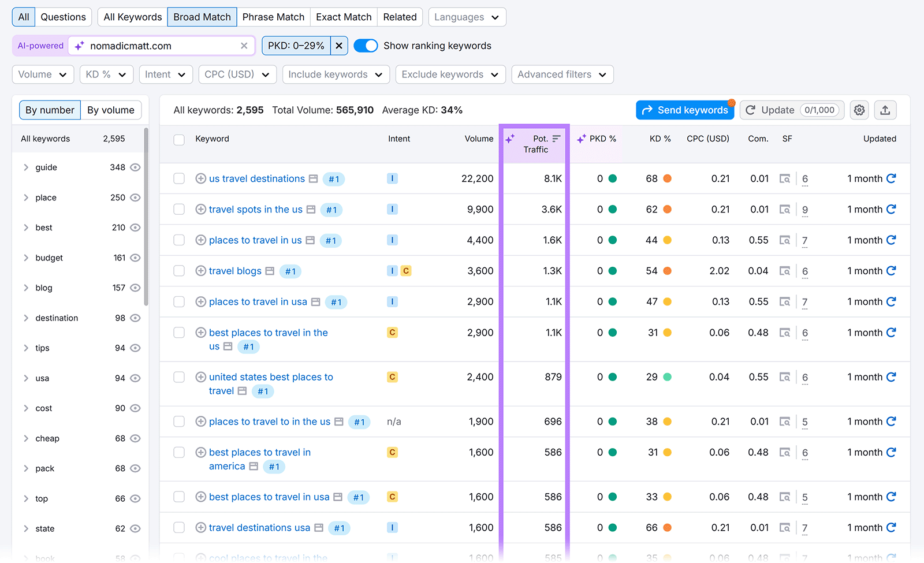
Task: Switch to the "Exact Match" tab
Action: [x=344, y=17]
